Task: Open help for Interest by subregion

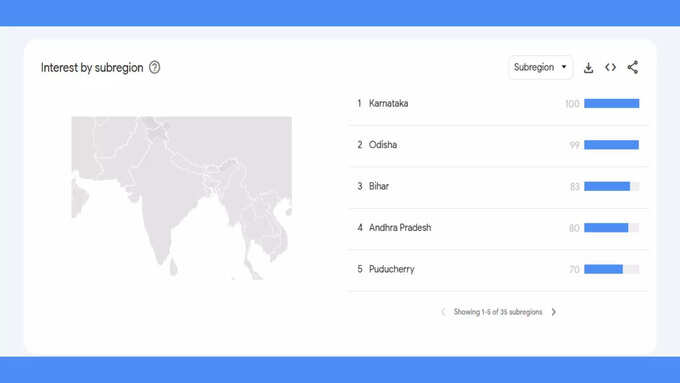Action: (154, 67)
